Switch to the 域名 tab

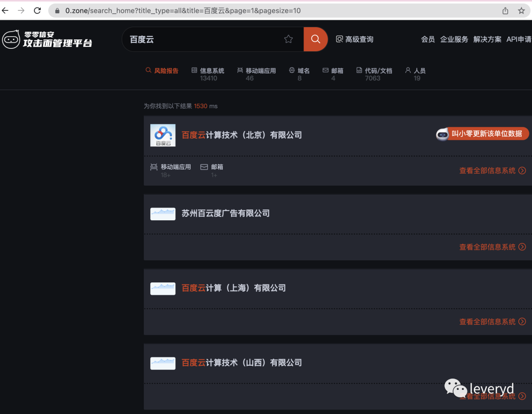coord(299,74)
